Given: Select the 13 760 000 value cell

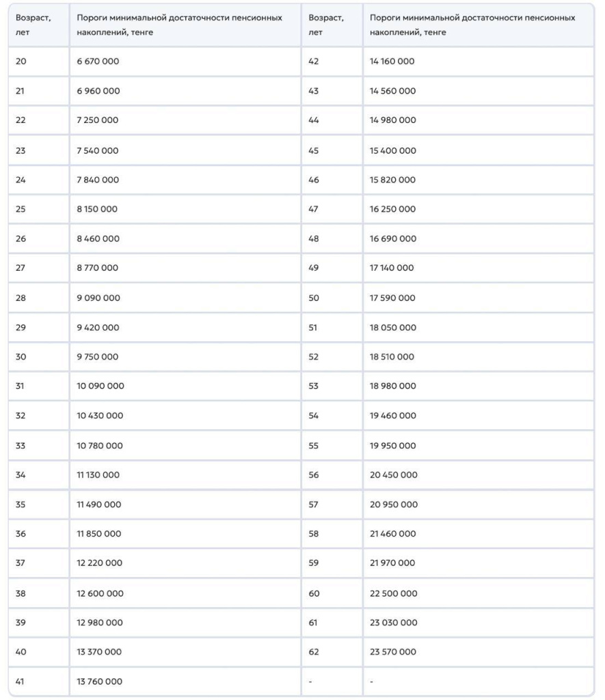Looking at the screenshot, I should pos(185,682).
